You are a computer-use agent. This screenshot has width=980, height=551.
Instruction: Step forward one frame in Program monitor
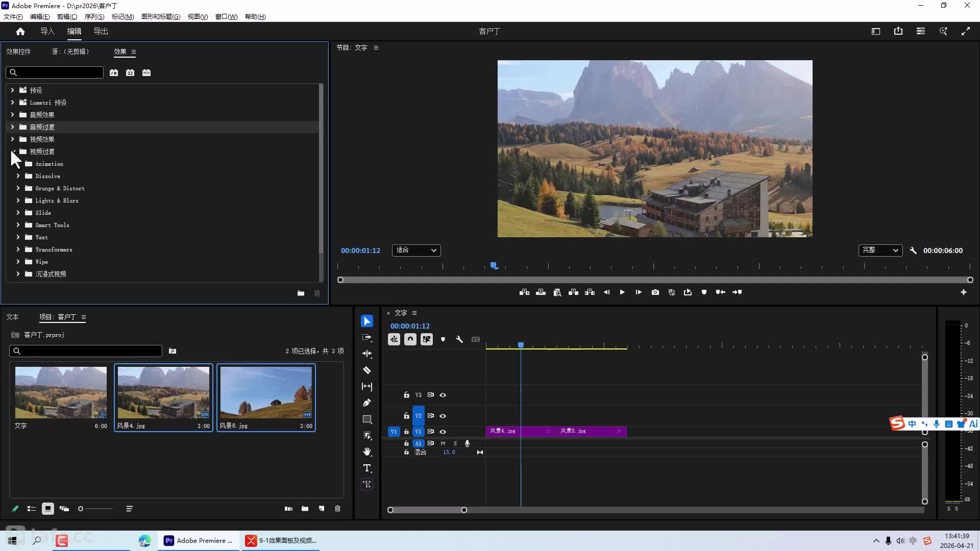[639, 292]
